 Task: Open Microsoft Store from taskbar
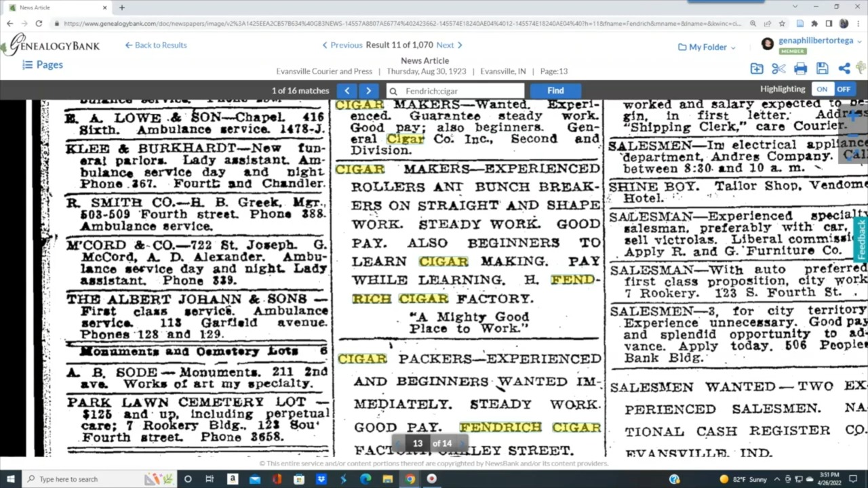299,479
